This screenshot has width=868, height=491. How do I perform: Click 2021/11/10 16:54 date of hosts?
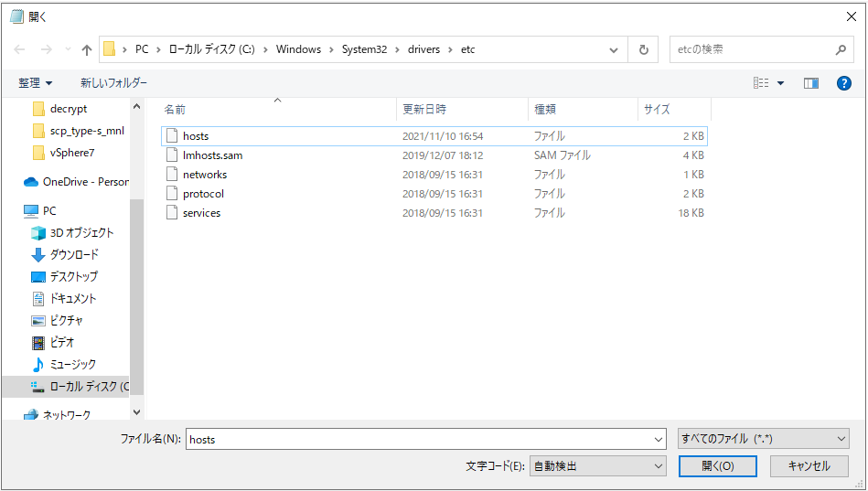[x=443, y=136]
